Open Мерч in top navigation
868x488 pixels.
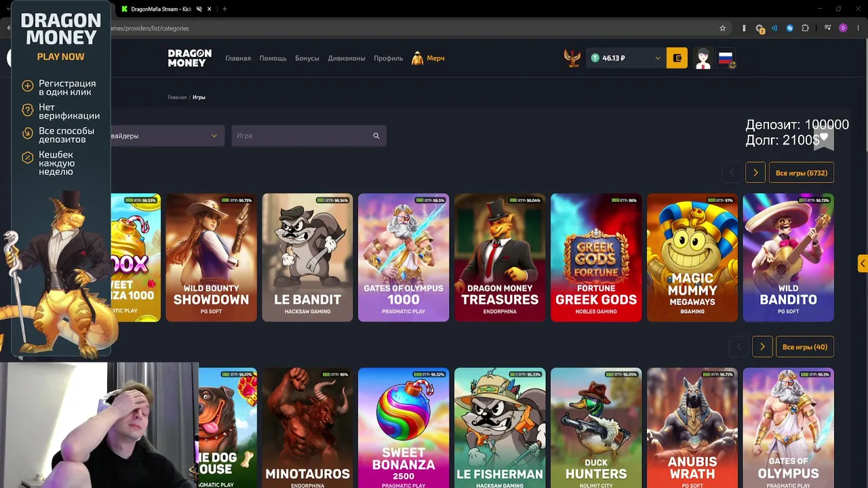[x=436, y=58]
